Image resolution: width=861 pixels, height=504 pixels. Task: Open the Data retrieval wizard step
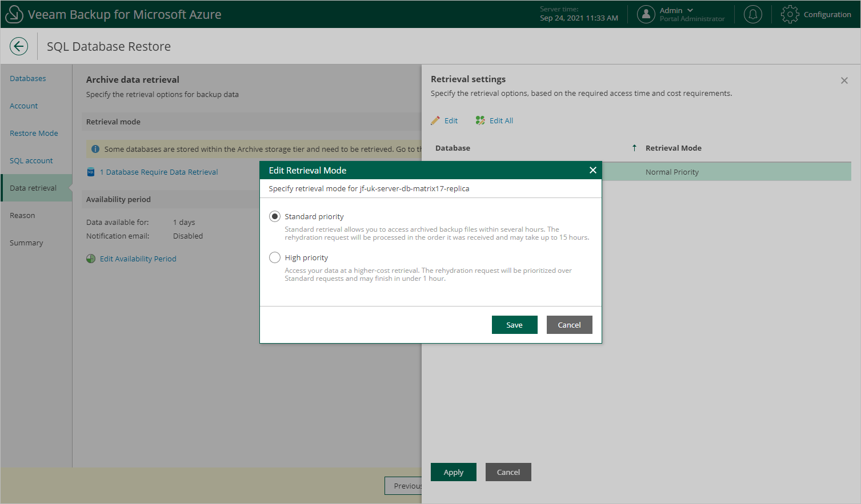click(x=37, y=188)
